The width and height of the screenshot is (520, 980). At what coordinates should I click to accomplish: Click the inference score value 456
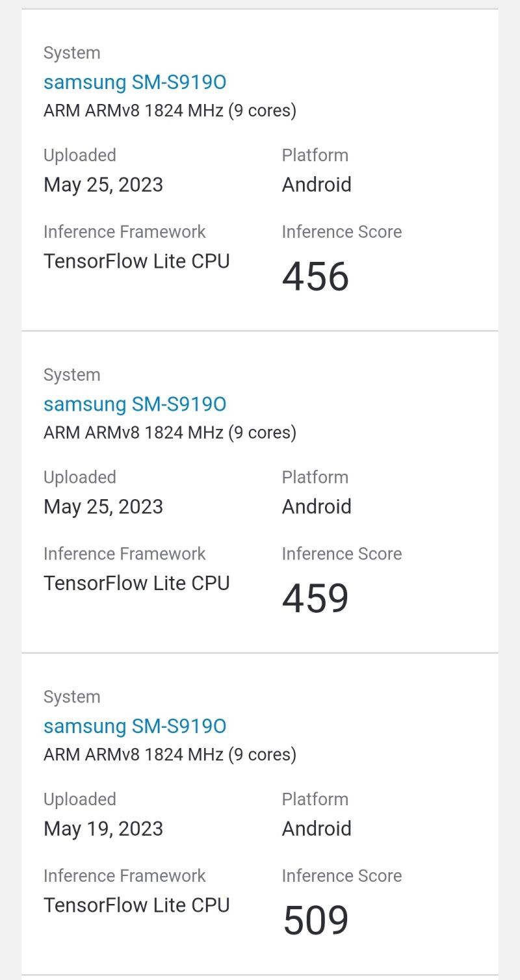(315, 276)
